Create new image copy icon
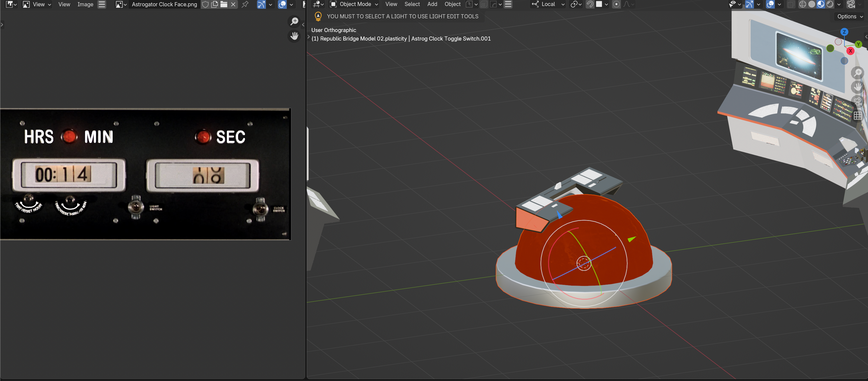868x381 pixels. point(214,4)
